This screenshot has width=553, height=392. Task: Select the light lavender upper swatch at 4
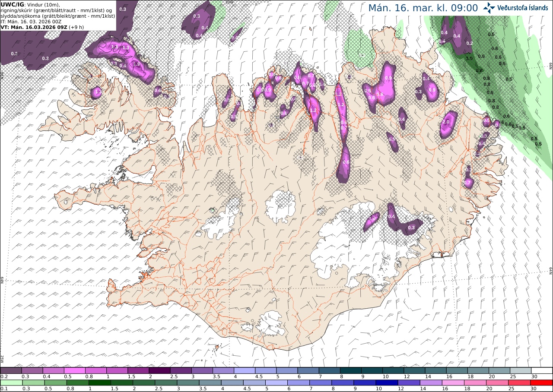pyautogui.click(x=244, y=370)
